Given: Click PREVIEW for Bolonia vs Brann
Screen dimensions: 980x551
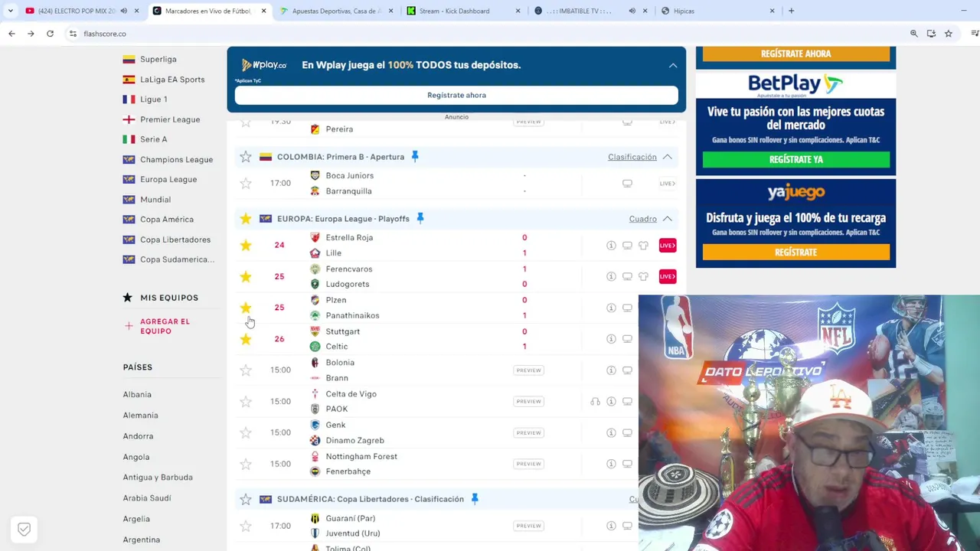Looking at the screenshot, I should (x=529, y=370).
